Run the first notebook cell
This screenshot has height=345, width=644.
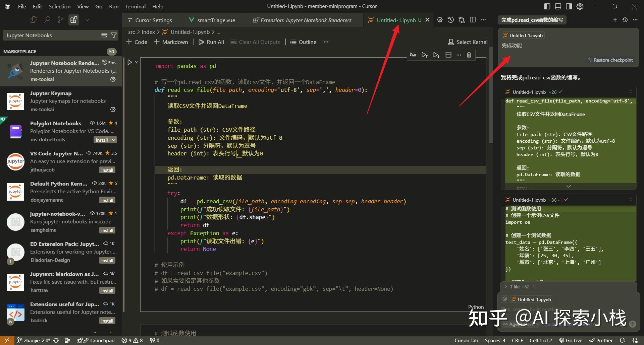pos(130,62)
